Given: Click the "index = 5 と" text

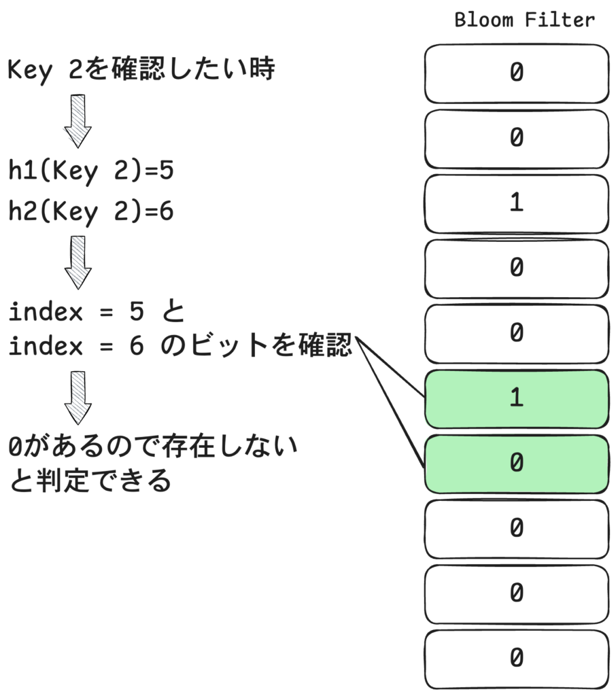Looking at the screenshot, I should pyautogui.click(x=97, y=312).
